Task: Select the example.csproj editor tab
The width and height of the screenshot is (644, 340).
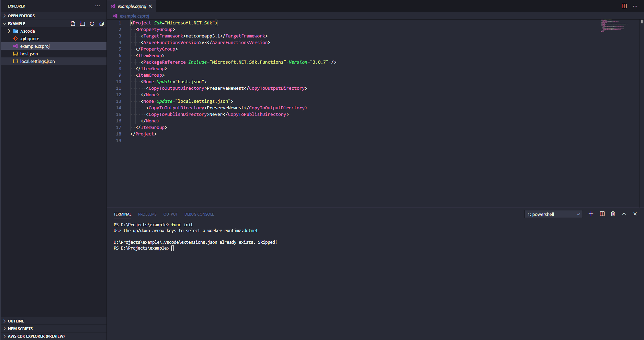Action: pos(132,6)
